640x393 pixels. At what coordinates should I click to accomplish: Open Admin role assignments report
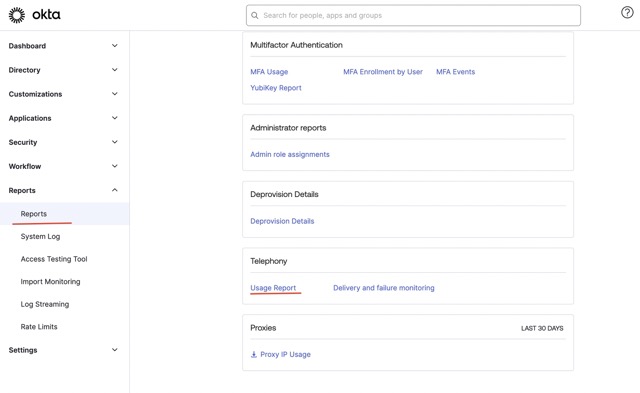click(x=290, y=154)
